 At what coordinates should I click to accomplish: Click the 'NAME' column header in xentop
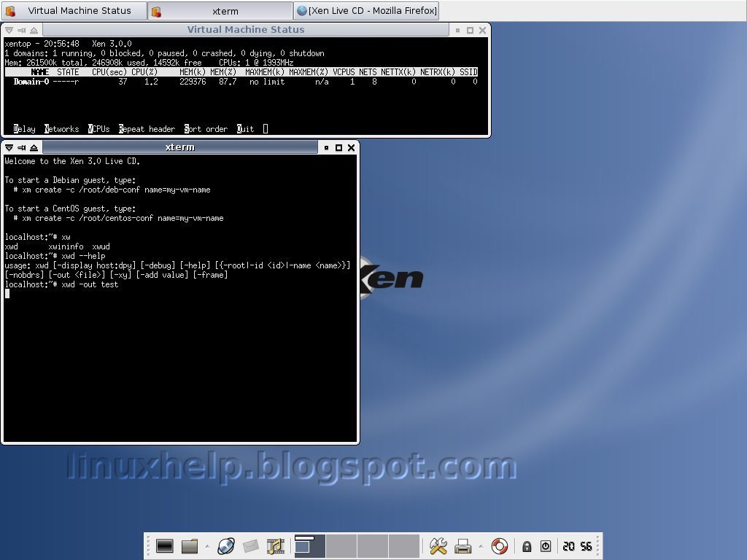coord(39,72)
